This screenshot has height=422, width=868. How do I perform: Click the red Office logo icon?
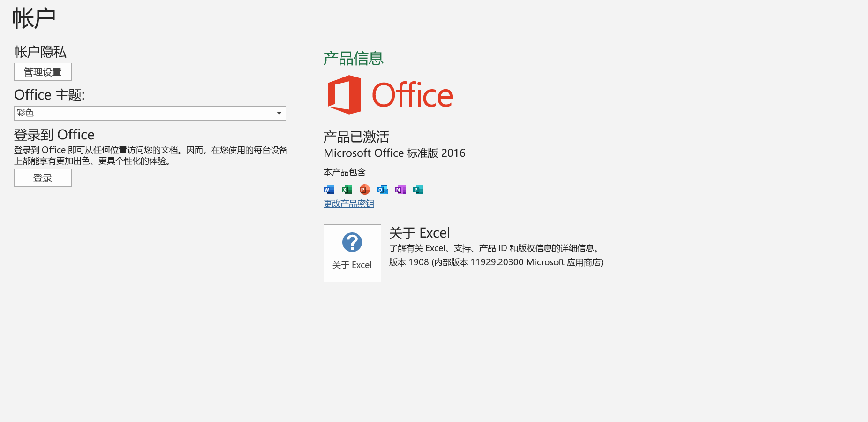point(344,95)
